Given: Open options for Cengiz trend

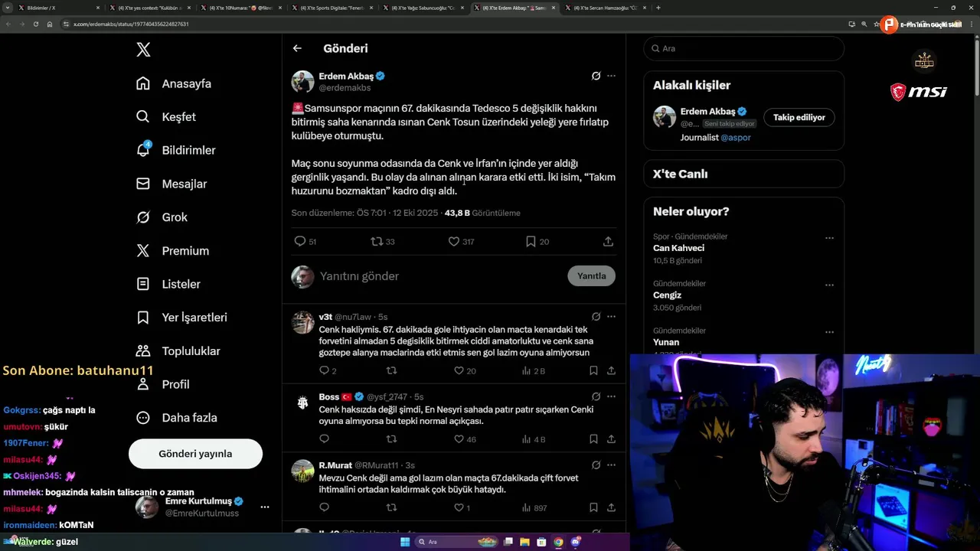Looking at the screenshot, I should pyautogui.click(x=829, y=285).
